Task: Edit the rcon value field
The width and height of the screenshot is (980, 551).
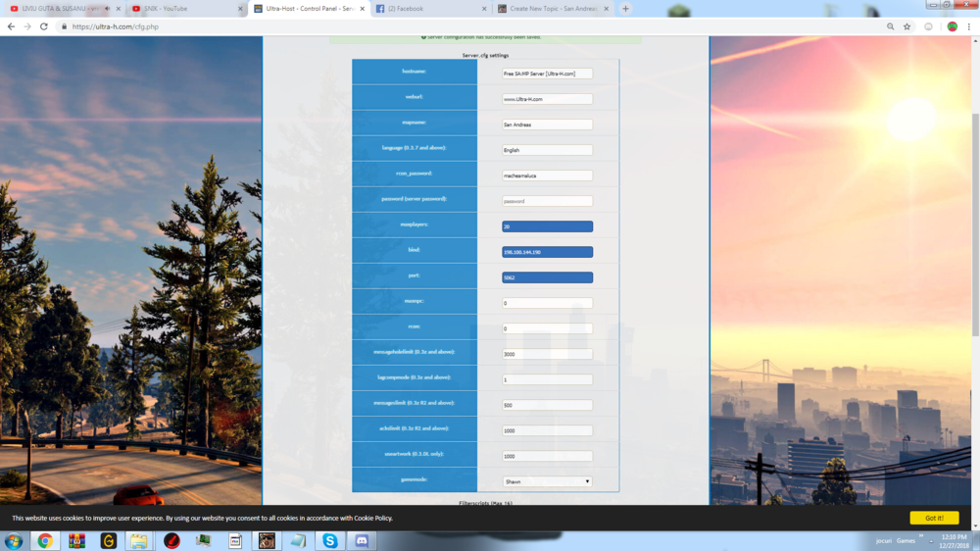Action: coord(547,328)
